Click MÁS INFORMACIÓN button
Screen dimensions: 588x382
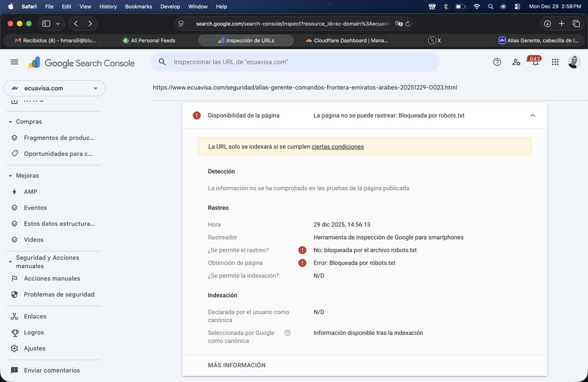237,365
